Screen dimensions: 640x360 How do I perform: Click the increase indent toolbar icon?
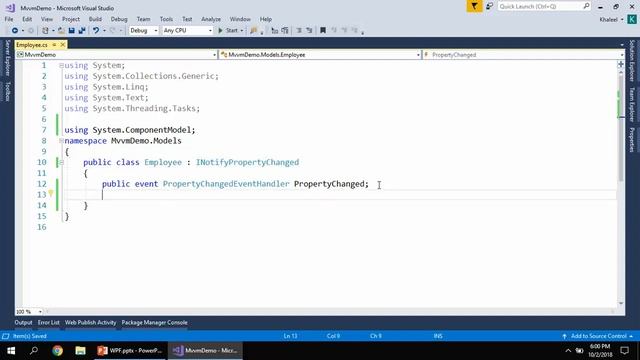(309, 31)
